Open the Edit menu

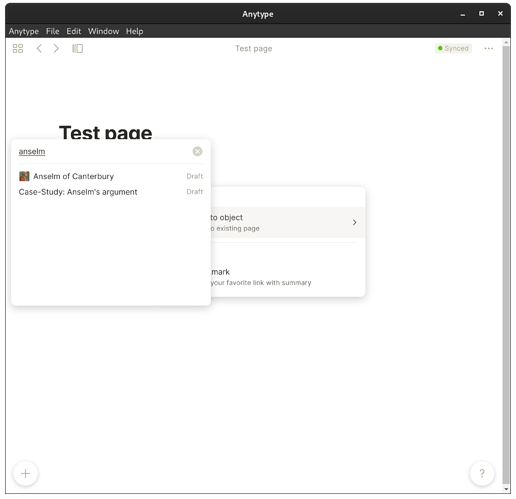[74, 31]
